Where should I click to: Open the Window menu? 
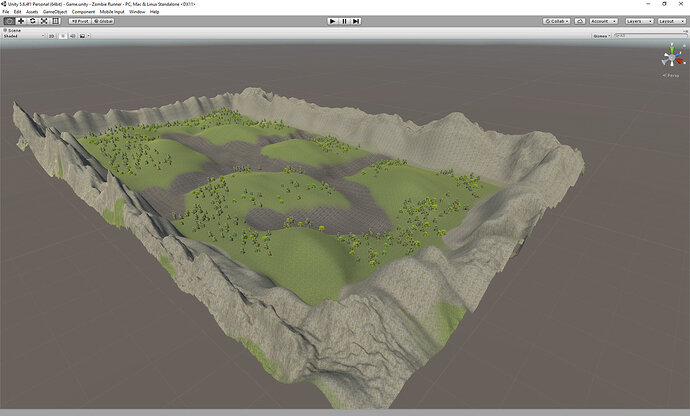click(137, 12)
